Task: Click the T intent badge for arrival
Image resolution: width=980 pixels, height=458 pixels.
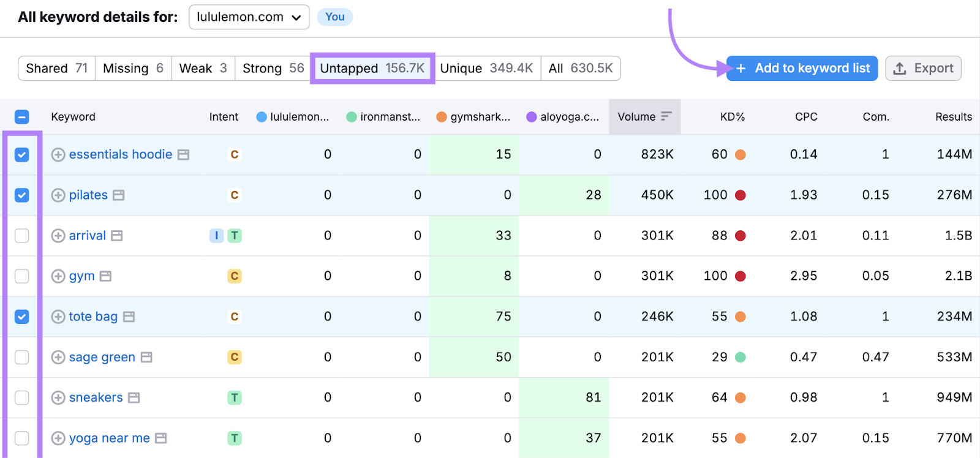Action: click(x=235, y=236)
